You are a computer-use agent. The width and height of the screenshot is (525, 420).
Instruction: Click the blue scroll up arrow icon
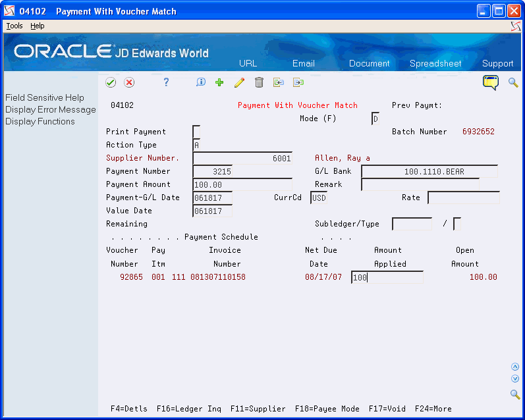[515, 367]
